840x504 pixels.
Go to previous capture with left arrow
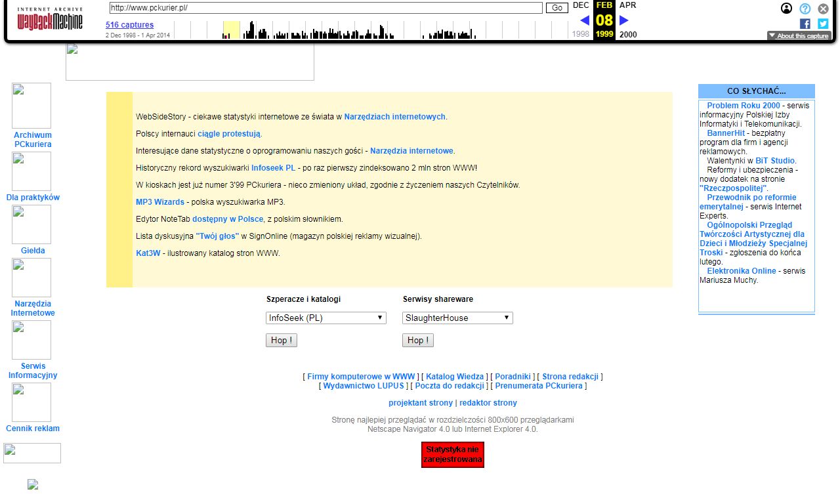pos(585,20)
